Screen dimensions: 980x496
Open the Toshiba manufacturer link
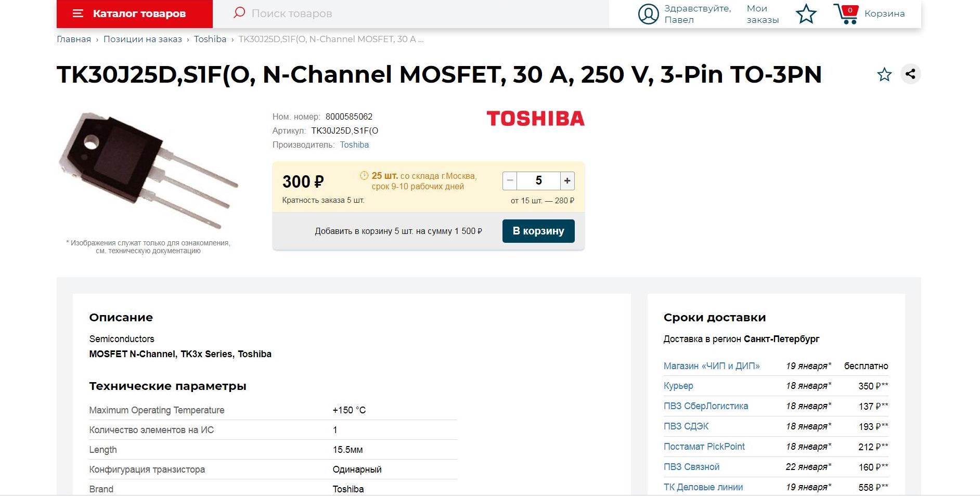click(354, 145)
